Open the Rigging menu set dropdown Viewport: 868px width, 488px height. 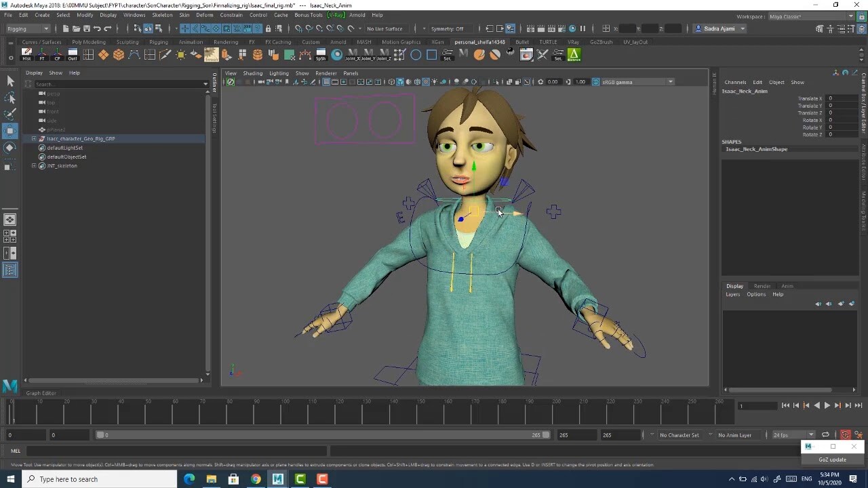(27, 28)
